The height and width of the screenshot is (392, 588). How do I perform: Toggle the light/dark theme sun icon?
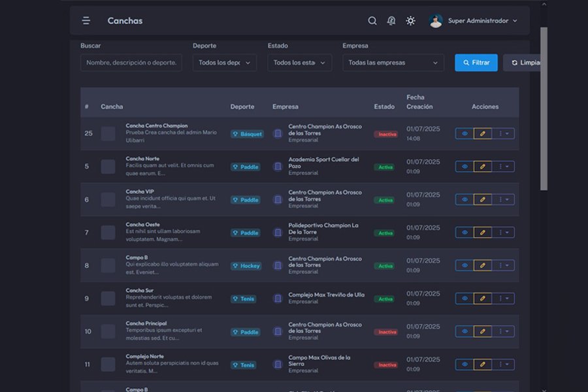(x=410, y=21)
